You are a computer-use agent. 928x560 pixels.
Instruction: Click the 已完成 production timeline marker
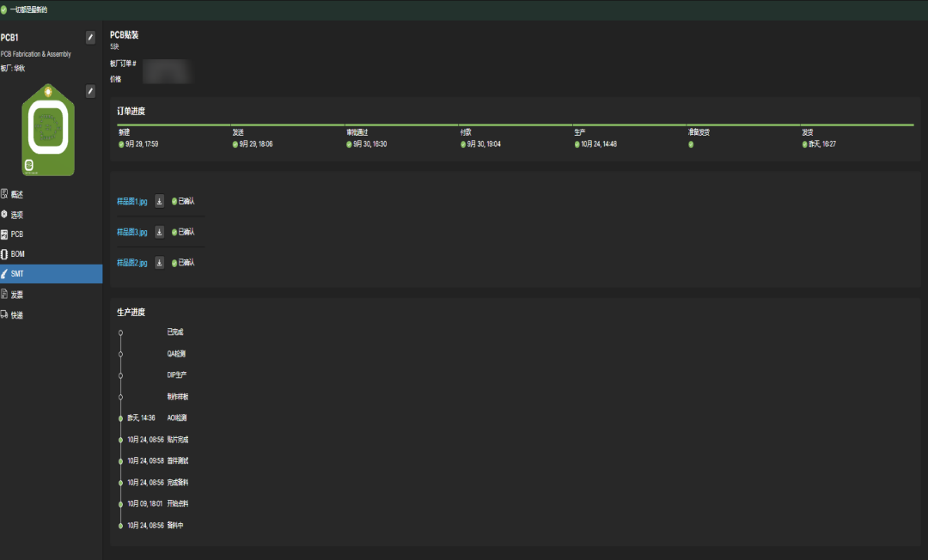click(121, 333)
